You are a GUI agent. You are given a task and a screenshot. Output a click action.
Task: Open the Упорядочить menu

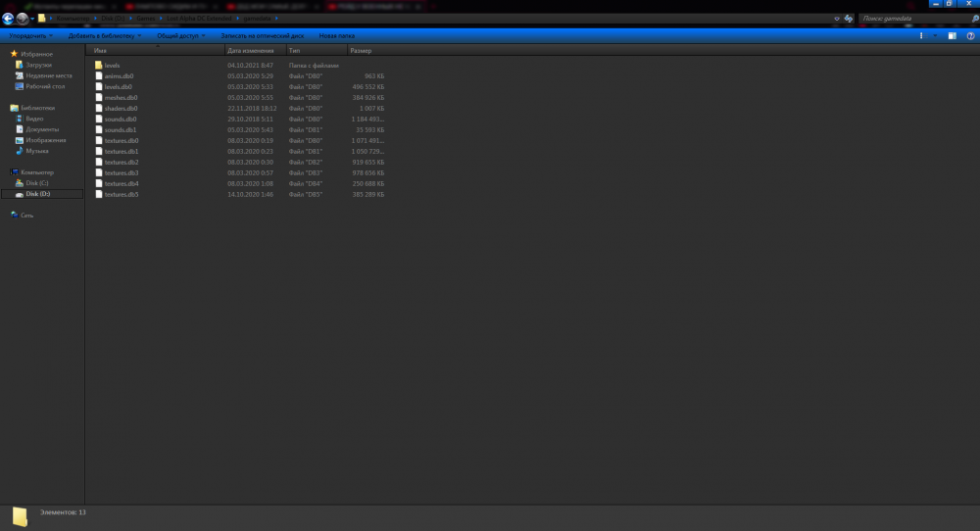tap(30, 35)
